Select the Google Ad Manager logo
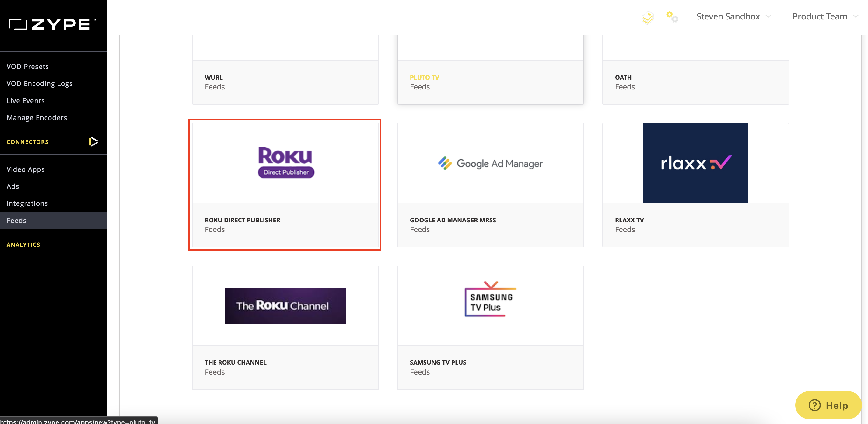 pyautogui.click(x=490, y=163)
